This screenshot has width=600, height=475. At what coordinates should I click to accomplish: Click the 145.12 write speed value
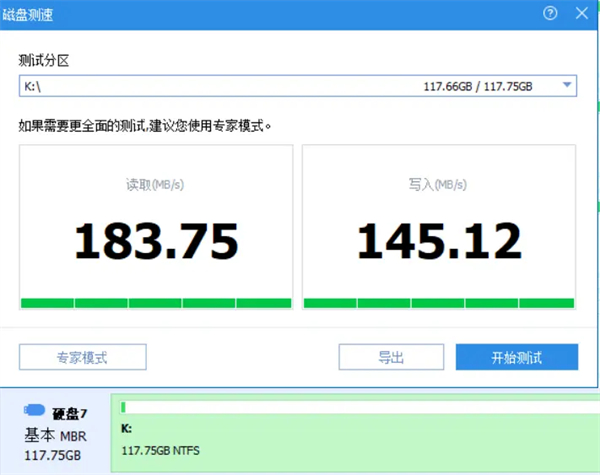coord(439,241)
